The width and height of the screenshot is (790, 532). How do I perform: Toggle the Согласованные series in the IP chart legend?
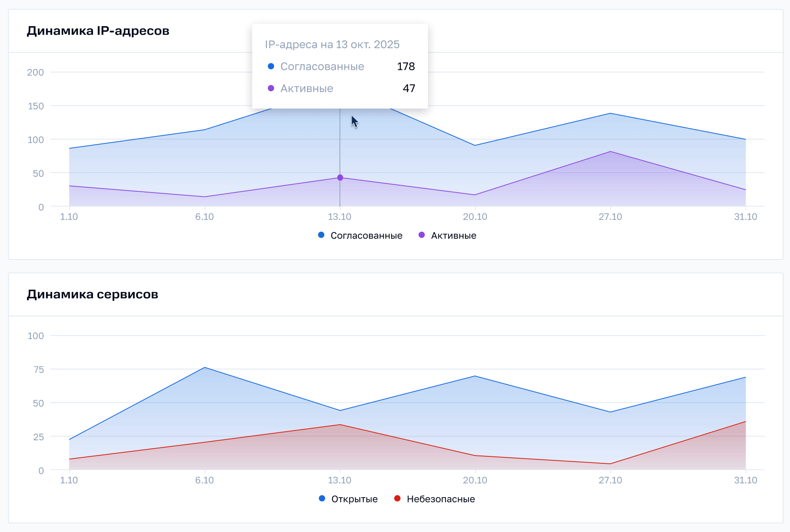[x=366, y=236]
